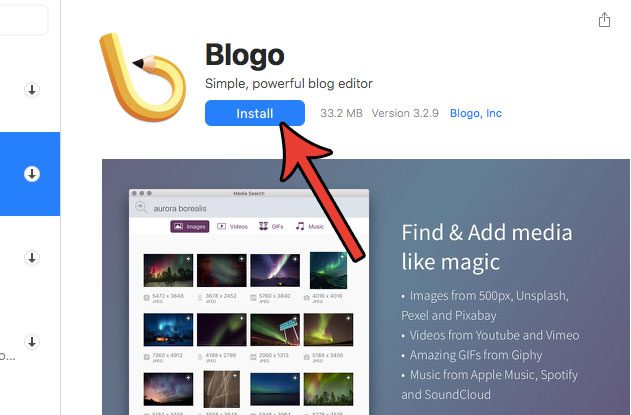Install the Blogo app
This screenshot has height=415, width=631.
tap(255, 113)
